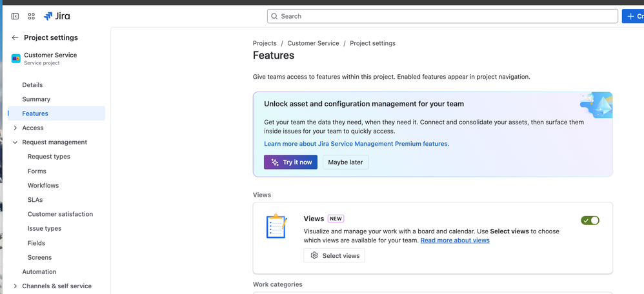Screen dimensions: 644x294
Task: Expand the Access section chevron
Action: (15, 128)
